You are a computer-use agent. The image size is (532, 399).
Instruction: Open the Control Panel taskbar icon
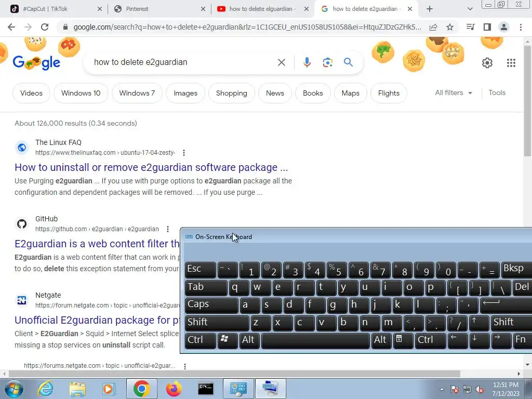pyautogui.click(x=238, y=389)
